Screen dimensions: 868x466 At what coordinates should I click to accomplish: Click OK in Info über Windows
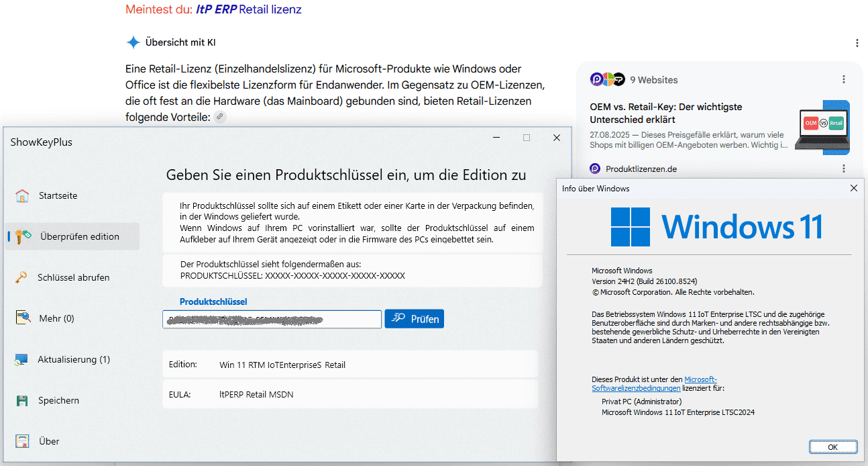pyautogui.click(x=833, y=447)
